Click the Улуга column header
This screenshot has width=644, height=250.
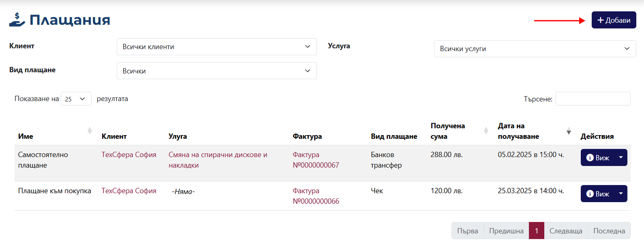[178, 136]
